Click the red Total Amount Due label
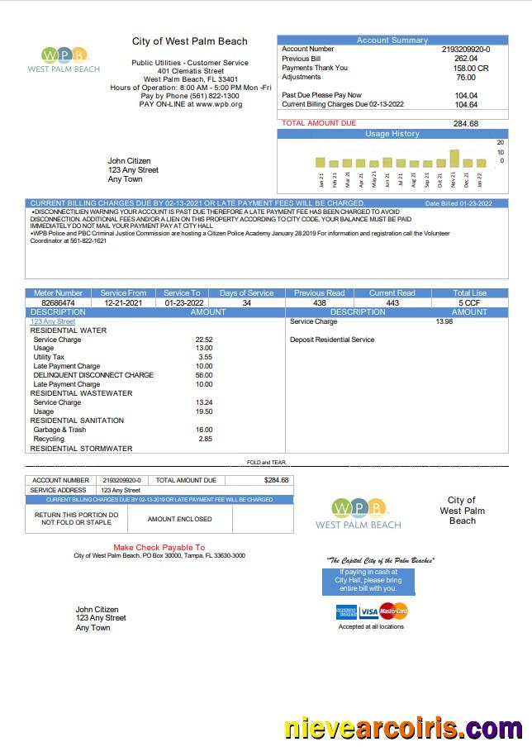Screen dimensions: 532x756 (x=319, y=123)
